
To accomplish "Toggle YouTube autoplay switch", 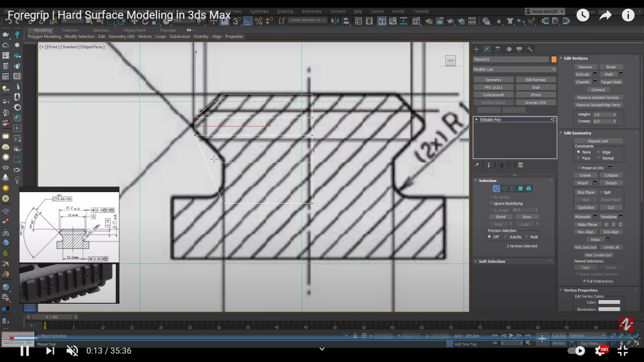I will point(577,350).
